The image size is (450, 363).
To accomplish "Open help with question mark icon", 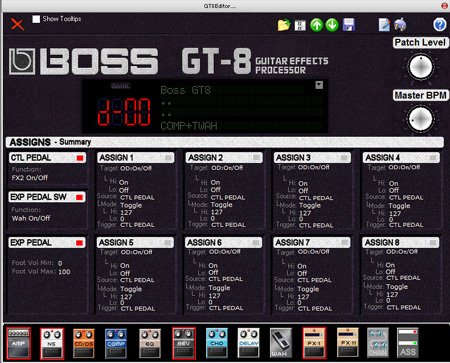I will click(x=440, y=25).
